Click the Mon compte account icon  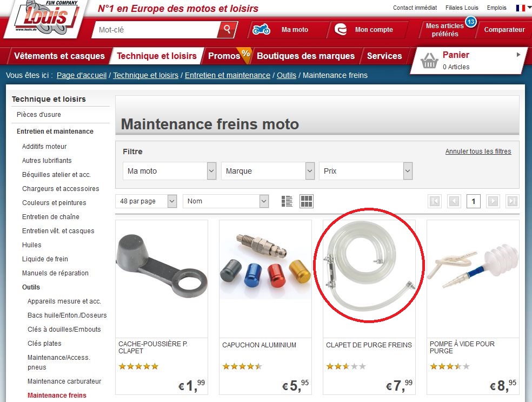[x=340, y=30]
